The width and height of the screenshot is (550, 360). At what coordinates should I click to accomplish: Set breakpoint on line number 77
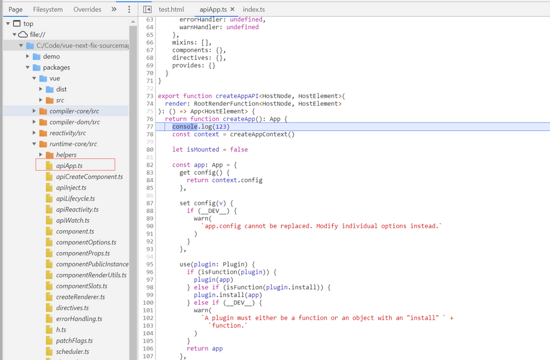(x=149, y=126)
